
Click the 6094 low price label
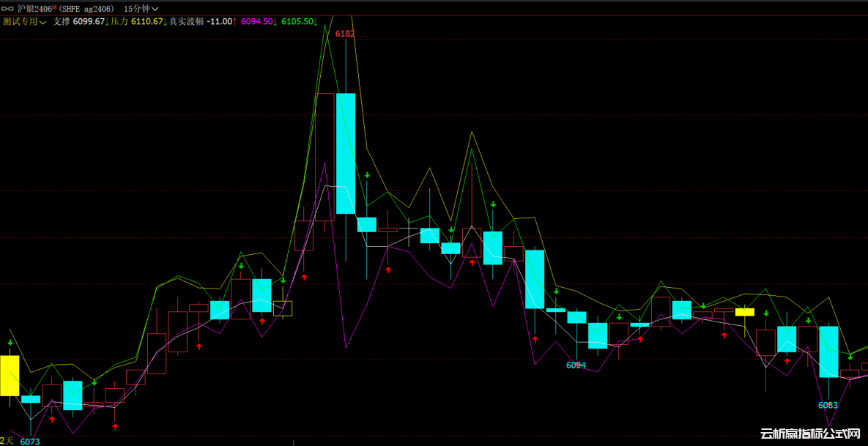tap(576, 365)
